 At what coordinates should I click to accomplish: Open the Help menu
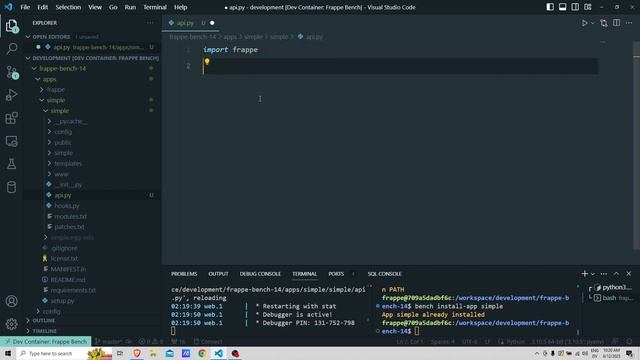click(180, 7)
